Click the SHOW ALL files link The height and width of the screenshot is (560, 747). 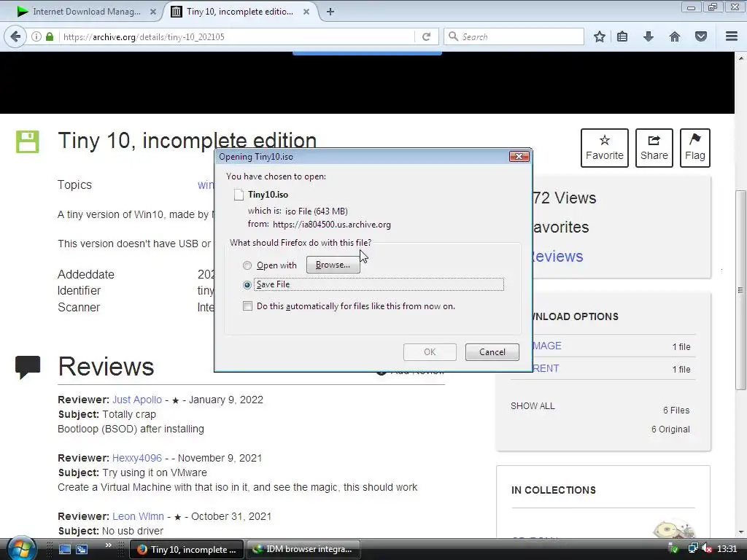pyautogui.click(x=533, y=406)
